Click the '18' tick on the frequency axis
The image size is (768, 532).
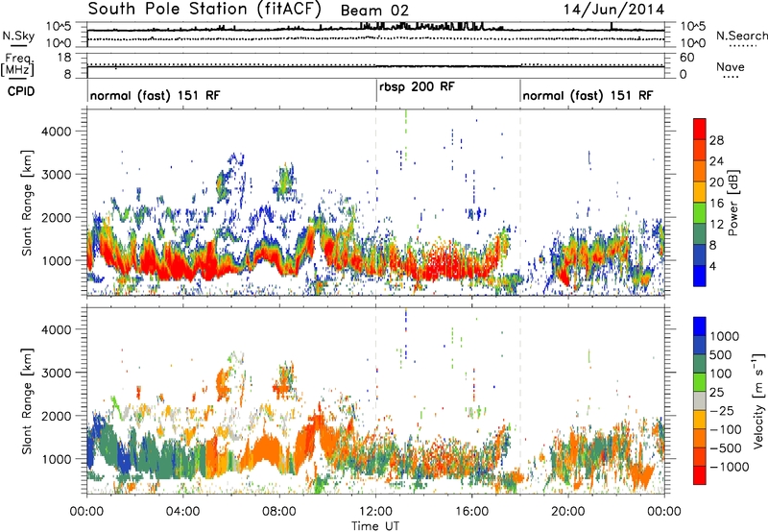point(63,58)
